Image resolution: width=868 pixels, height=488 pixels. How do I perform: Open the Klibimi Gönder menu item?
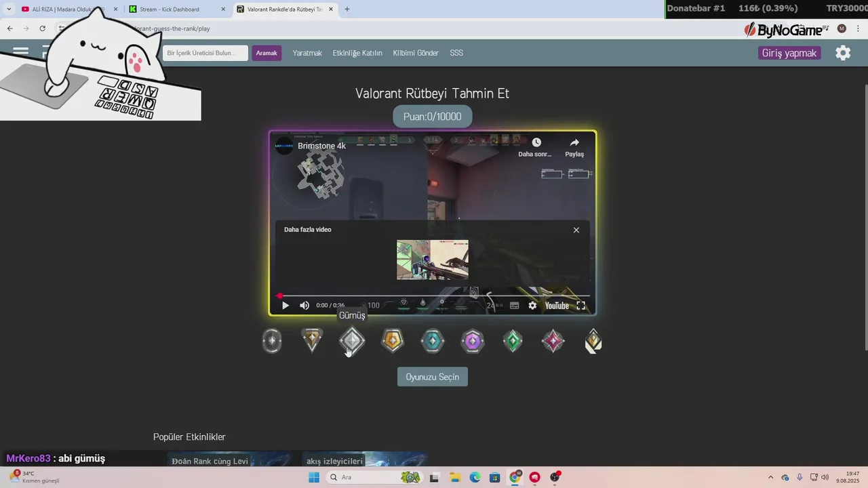tap(416, 53)
